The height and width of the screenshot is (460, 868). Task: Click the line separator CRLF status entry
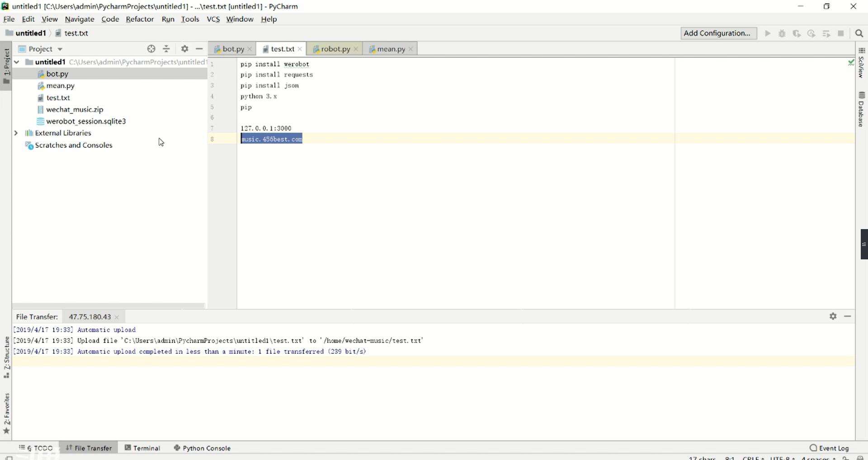[753, 458]
